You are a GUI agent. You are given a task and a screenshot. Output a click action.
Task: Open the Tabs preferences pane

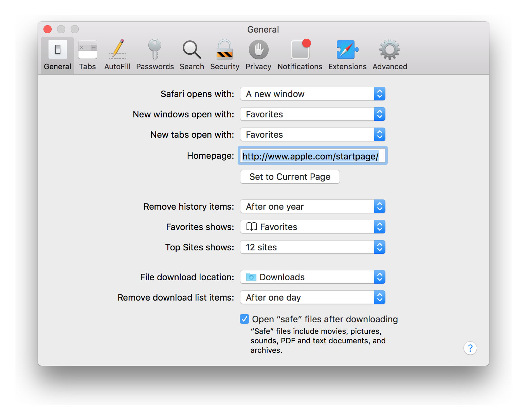[87, 55]
